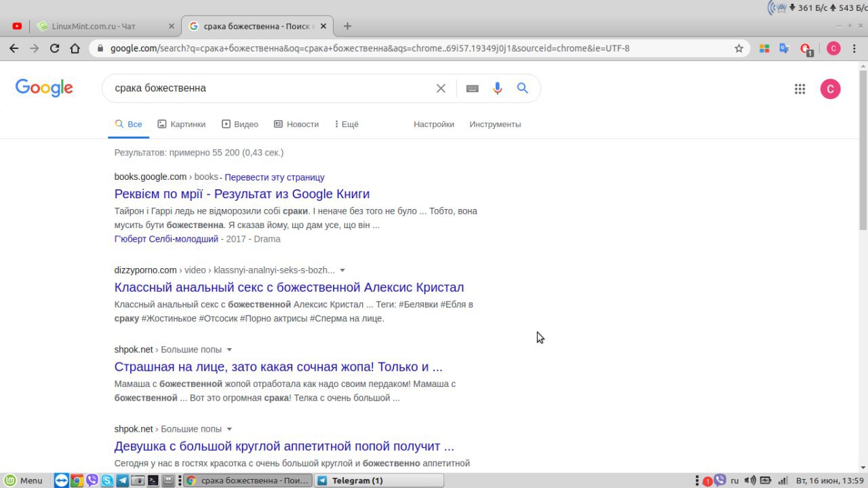This screenshot has height=488, width=868.
Task: Open Инструменты search tools
Action: pos(495,124)
